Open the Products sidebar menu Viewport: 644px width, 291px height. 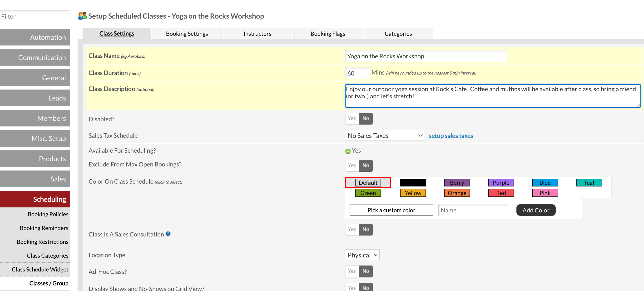[x=35, y=159]
